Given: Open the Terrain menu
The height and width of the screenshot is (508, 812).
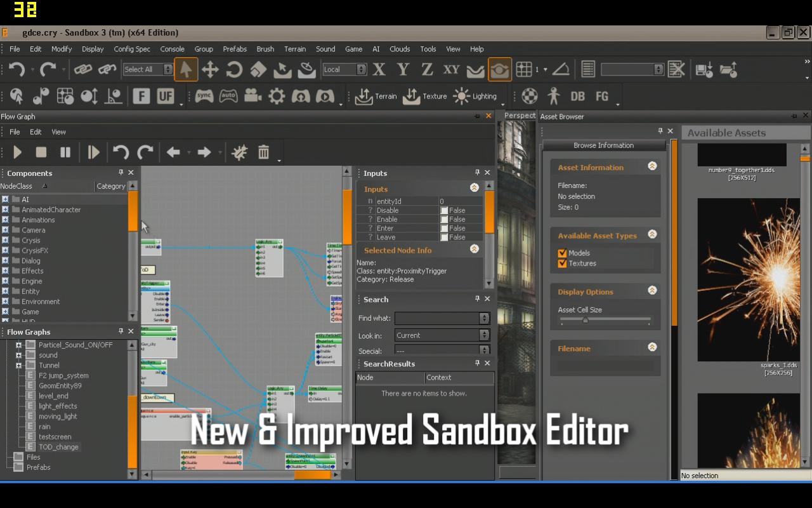Looking at the screenshot, I should (x=295, y=49).
